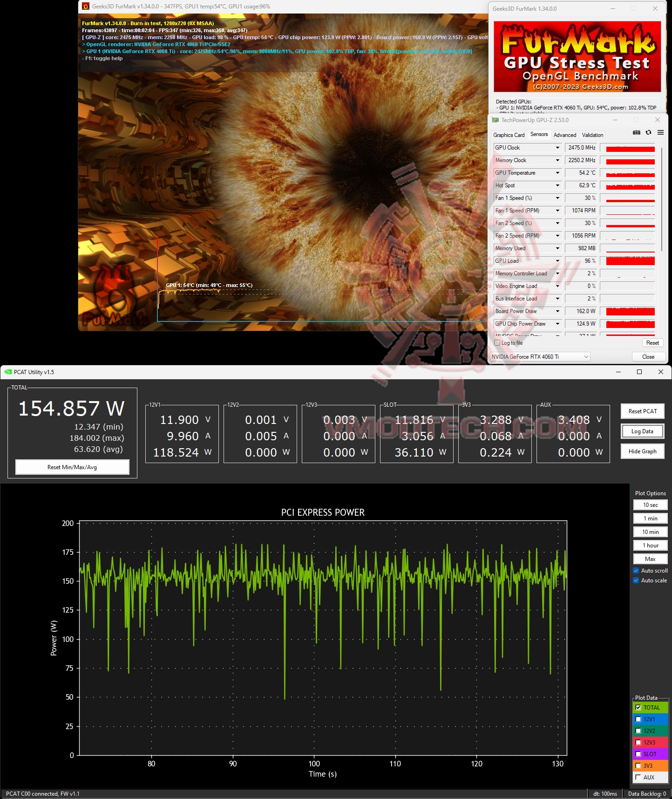
Task: Click the PCAT Utility NVIDIA logo icon
Action: [8, 372]
